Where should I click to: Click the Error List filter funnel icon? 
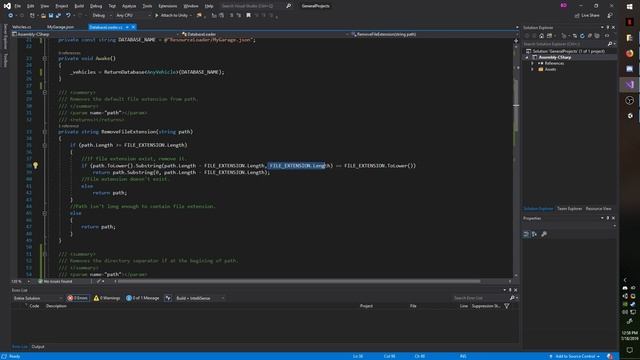coord(507,306)
